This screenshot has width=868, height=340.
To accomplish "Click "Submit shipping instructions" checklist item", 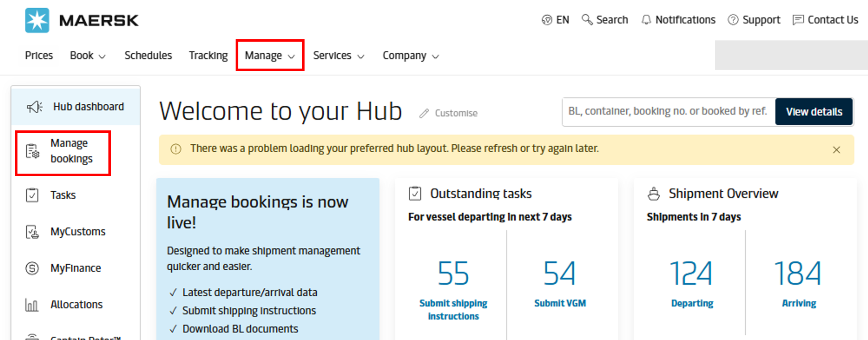I will [x=249, y=311].
